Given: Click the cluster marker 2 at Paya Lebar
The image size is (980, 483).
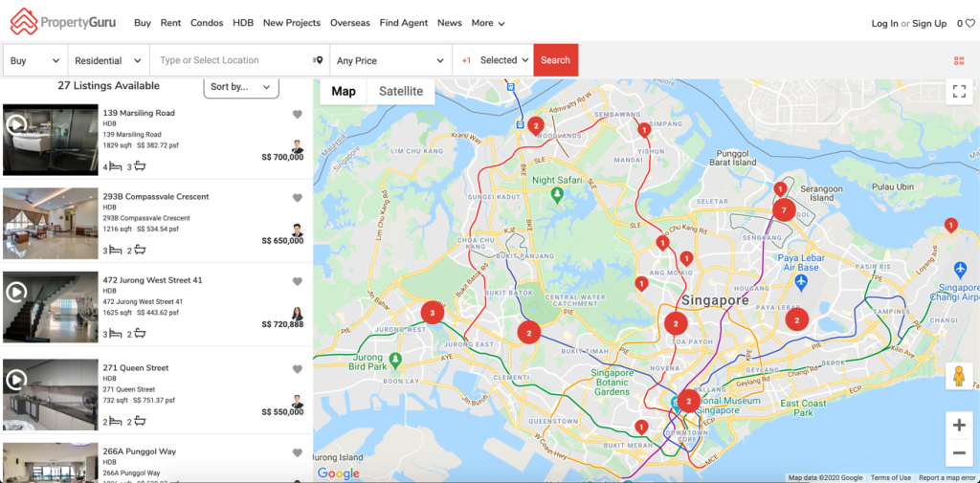Looking at the screenshot, I should coord(796,319).
